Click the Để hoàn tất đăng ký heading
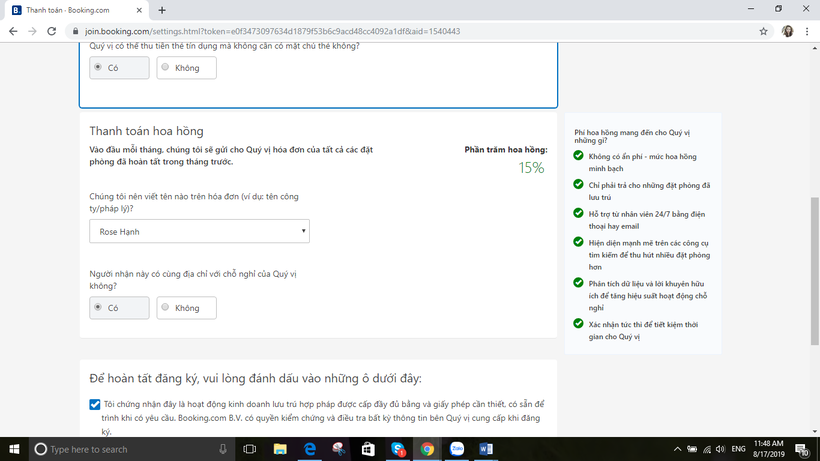Image resolution: width=820 pixels, height=461 pixels. pos(255,378)
